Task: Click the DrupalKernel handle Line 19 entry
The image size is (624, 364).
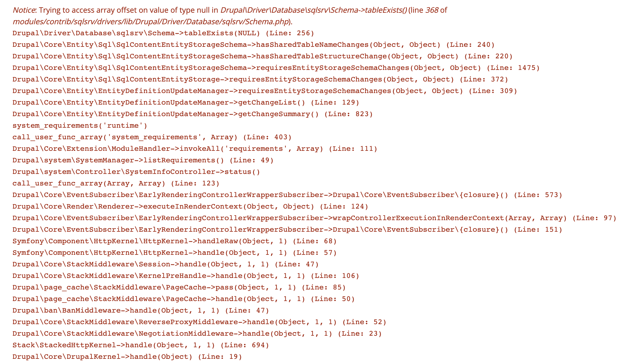Action: pos(127,357)
